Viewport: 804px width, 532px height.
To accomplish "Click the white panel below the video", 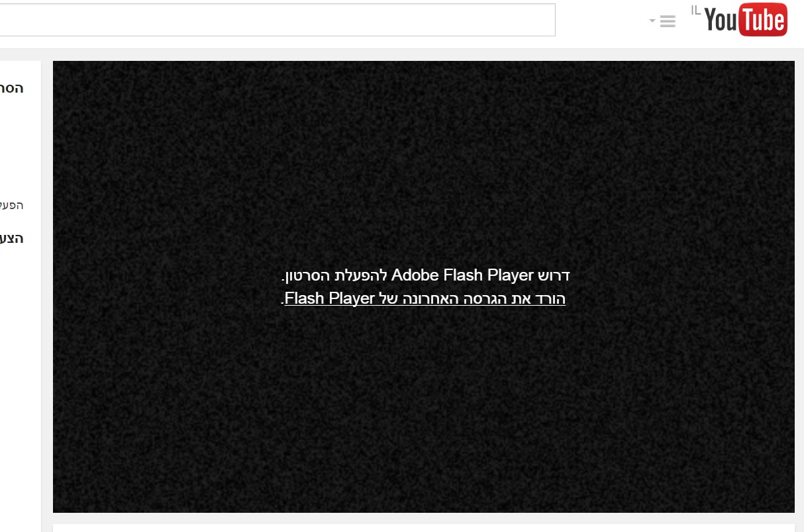I will 424,528.
